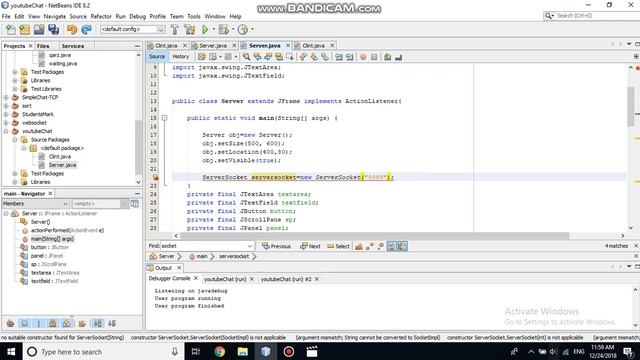Open File Explorer from the taskbar
Viewport: 640px width, 360px height.
243,351
